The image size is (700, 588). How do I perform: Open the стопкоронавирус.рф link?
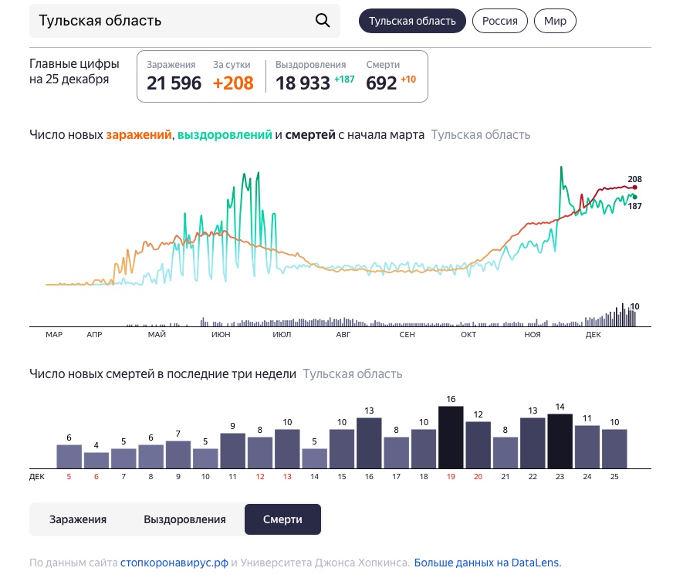[174, 563]
